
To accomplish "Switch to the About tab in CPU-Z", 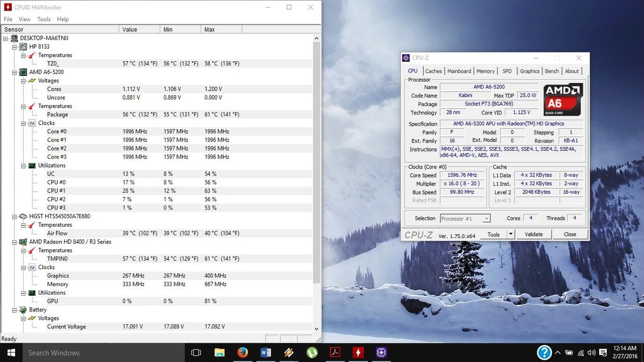I will coord(572,71).
